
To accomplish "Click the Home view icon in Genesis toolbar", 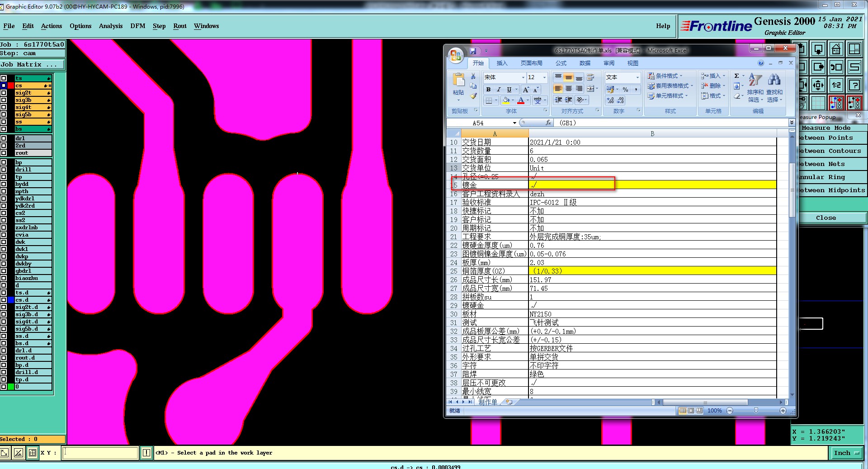I will point(836,49).
